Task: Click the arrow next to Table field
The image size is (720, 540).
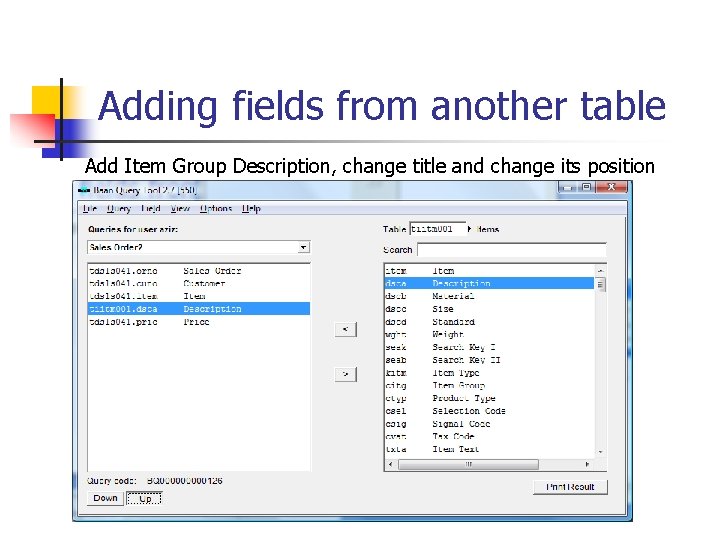Action: (x=469, y=229)
